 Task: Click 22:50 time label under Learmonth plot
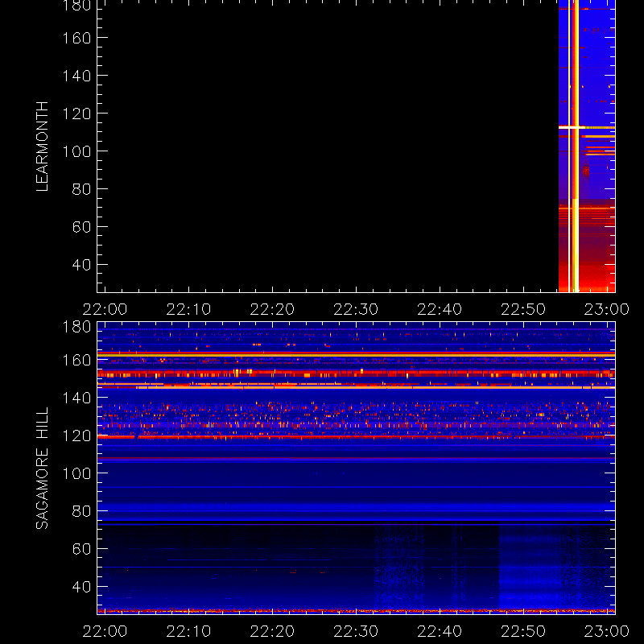pos(523,309)
